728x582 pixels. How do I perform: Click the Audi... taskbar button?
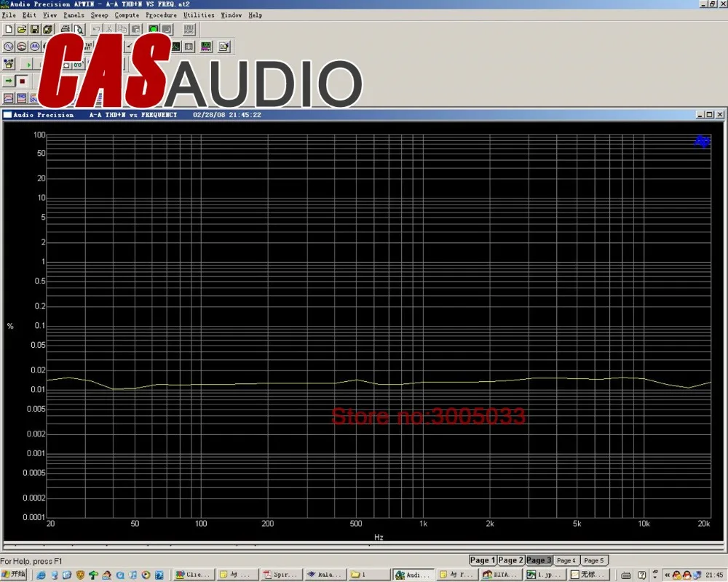pos(414,575)
